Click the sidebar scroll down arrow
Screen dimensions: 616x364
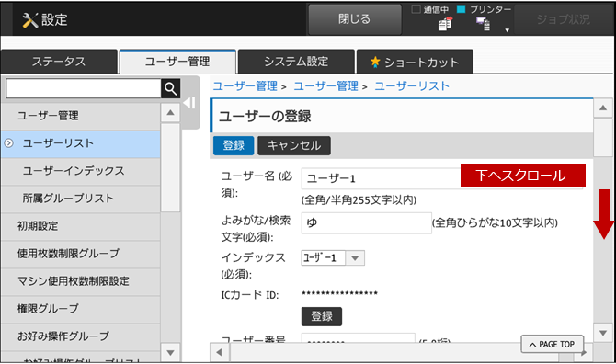pyautogui.click(x=170, y=353)
